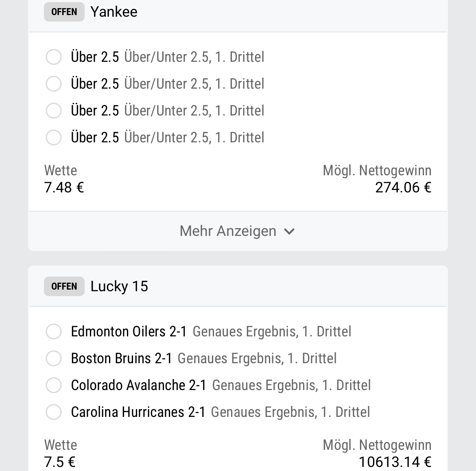Expand the Yankee bet with the chevron arrow

pos(289,231)
